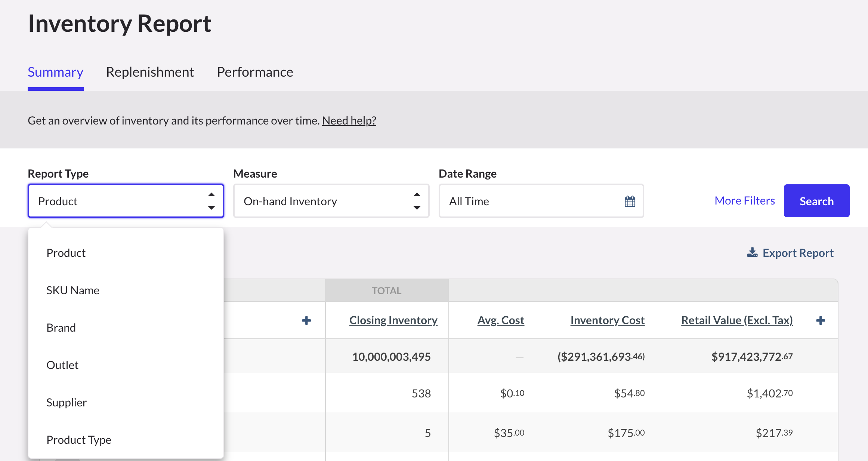The width and height of the screenshot is (868, 461).
Task: Click the Export Report download icon
Action: tap(752, 252)
